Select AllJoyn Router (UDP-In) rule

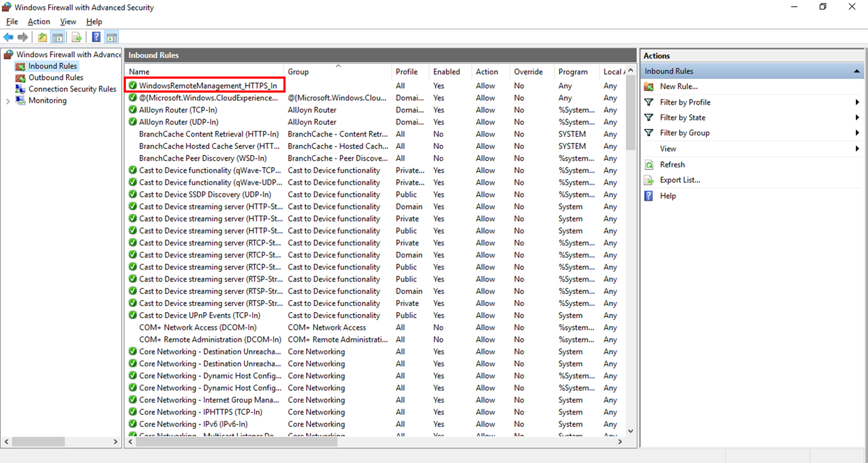(x=179, y=122)
